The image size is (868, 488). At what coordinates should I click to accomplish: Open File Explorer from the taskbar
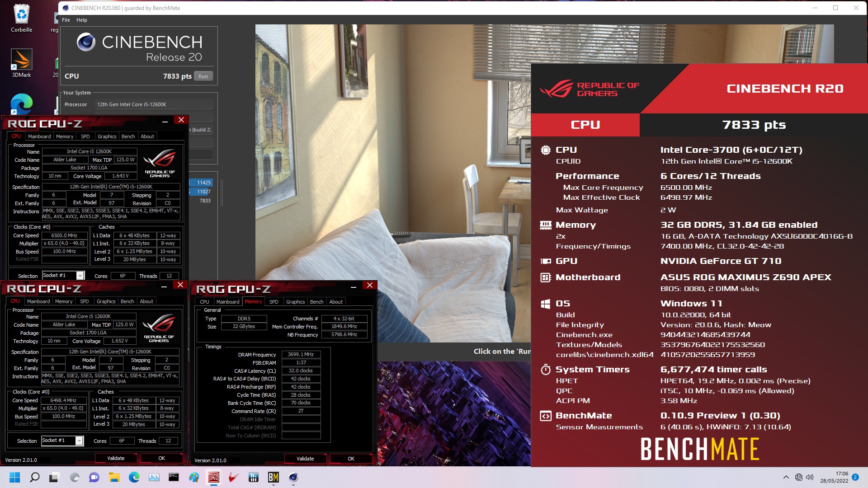(114, 477)
